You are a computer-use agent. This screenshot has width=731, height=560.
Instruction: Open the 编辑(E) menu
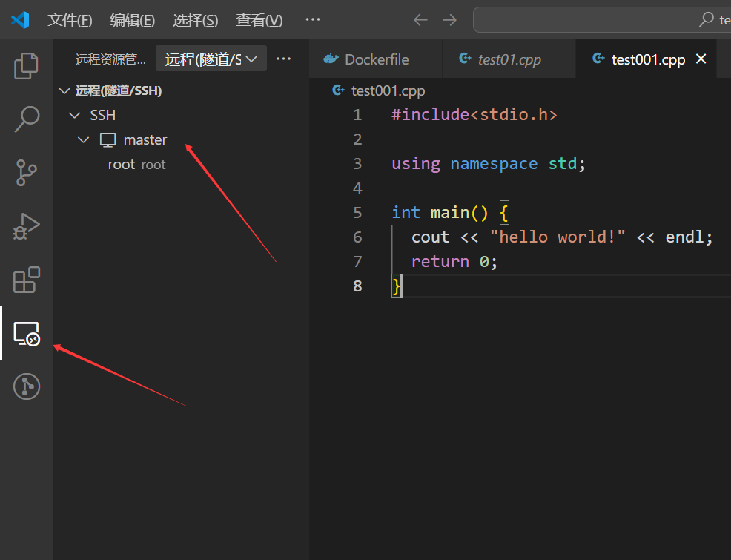pyautogui.click(x=133, y=20)
